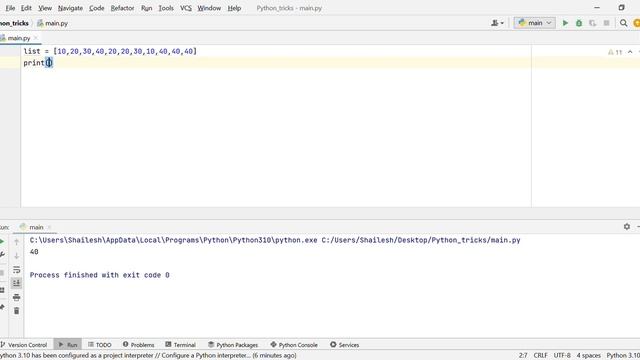Open the File menu
Viewport: 640px width, 360px height.
coord(10,8)
